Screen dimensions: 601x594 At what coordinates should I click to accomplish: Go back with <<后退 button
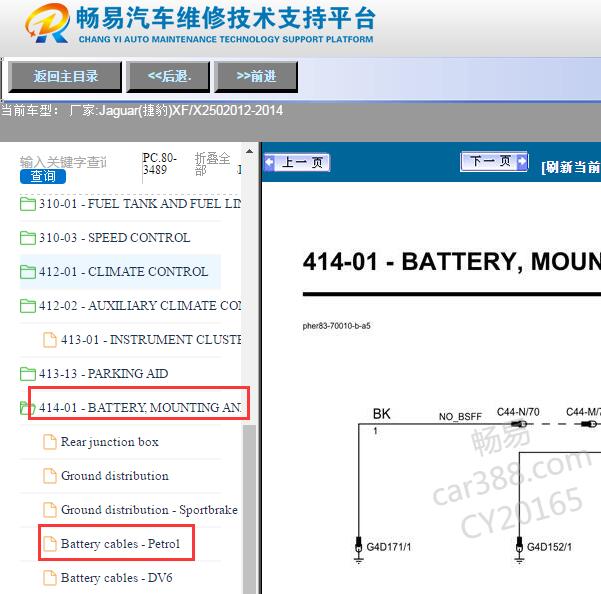168,77
